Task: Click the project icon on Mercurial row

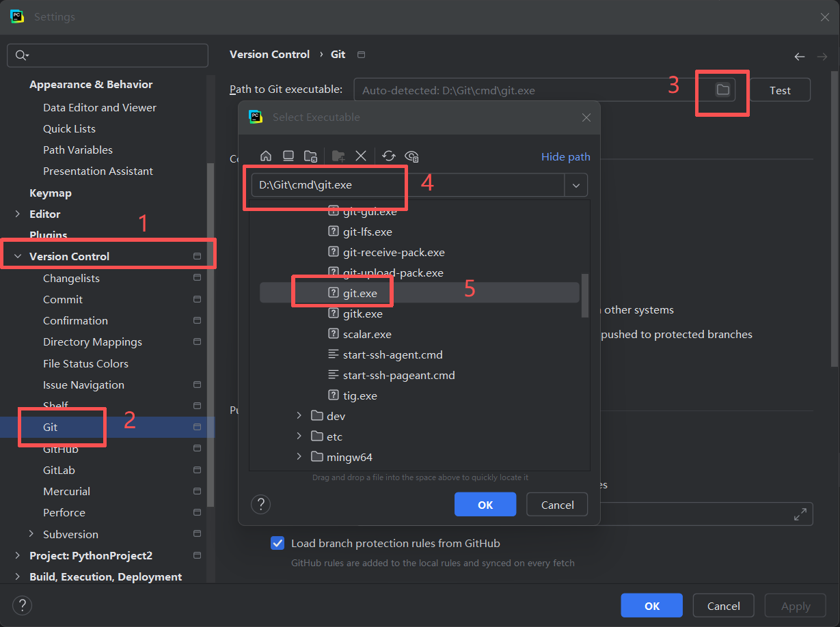Action: pyautogui.click(x=197, y=491)
